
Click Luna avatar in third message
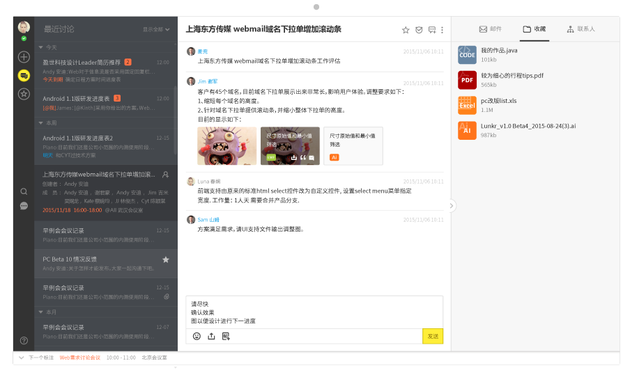[191, 181]
